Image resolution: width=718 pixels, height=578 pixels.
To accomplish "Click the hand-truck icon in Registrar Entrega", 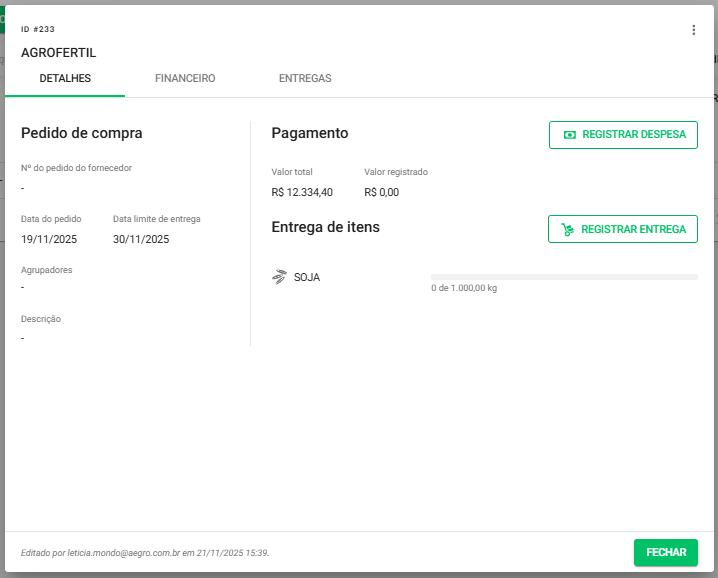I will coord(568,229).
